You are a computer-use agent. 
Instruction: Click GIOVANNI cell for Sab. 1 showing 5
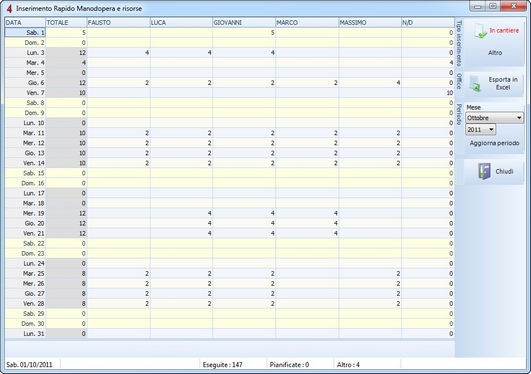[x=244, y=33]
